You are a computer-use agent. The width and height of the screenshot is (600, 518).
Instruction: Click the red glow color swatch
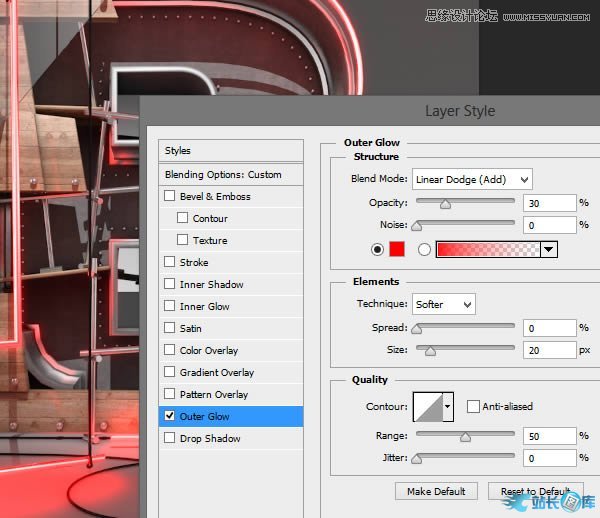396,249
